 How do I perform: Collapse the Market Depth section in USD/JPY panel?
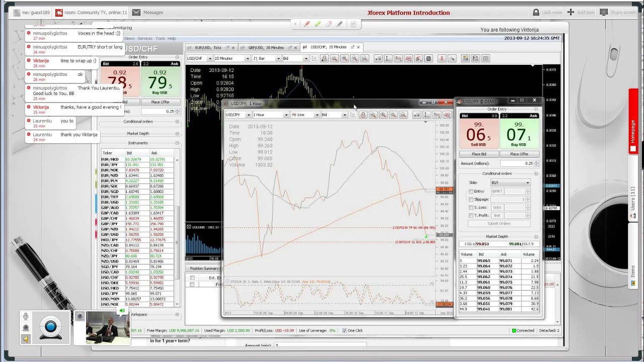coord(536,236)
